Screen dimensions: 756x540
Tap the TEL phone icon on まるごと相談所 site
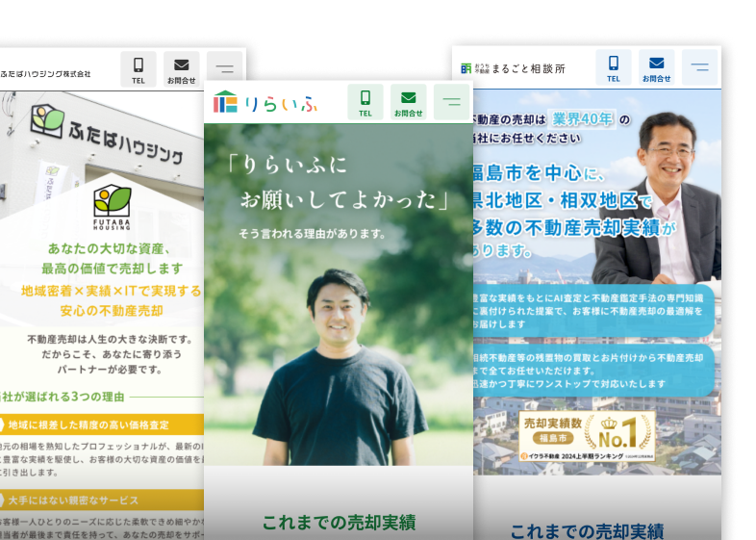(613, 68)
